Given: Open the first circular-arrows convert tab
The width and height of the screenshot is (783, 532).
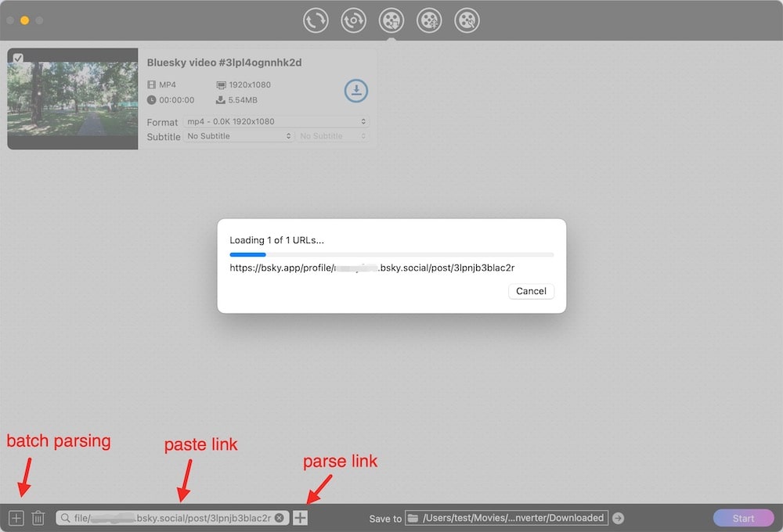Looking at the screenshot, I should (316, 20).
